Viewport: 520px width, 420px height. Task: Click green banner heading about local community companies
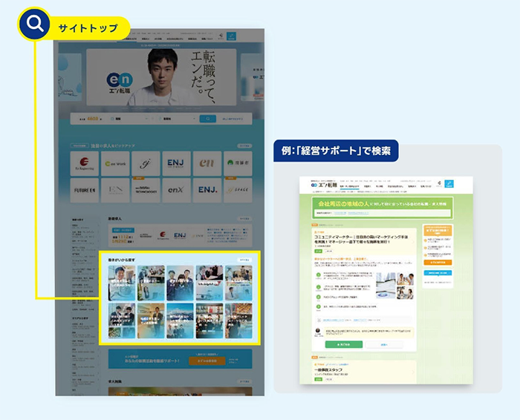pyautogui.click(x=382, y=204)
